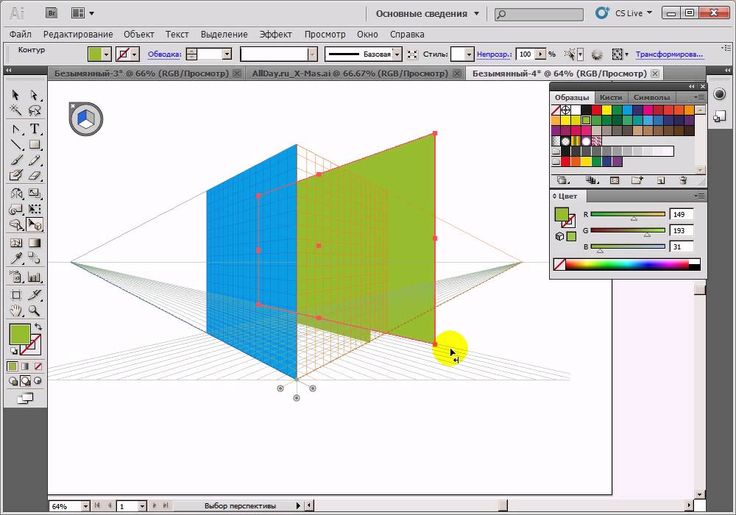Select the Artboard tool
Viewport: 736px width, 515px height.
click(15, 295)
